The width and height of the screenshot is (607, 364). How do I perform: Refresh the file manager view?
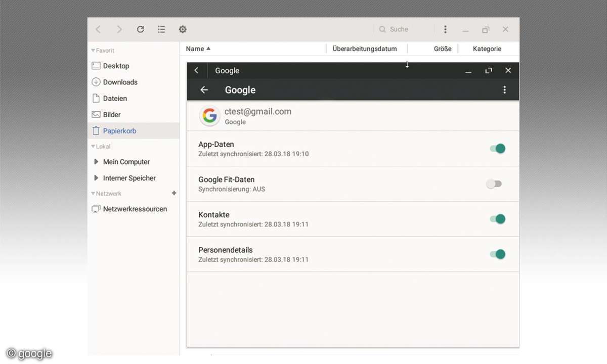coord(141,29)
